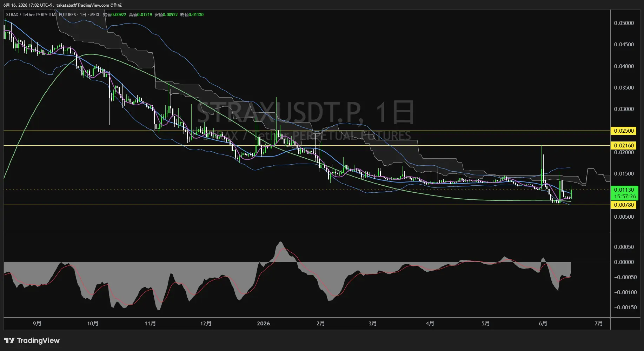644x351 pixels.
Task: Click the 7月 time axis label
Action: click(x=598, y=323)
